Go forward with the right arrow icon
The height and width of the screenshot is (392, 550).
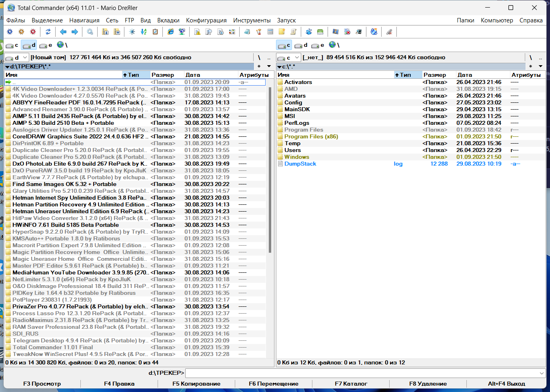coord(75,32)
